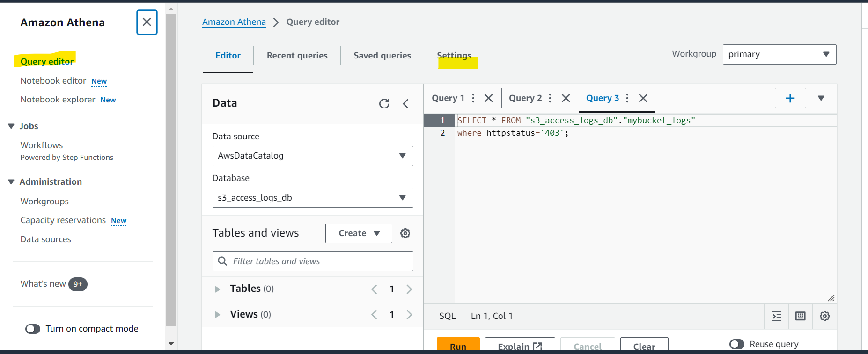Open the Database dropdown
Viewport: 868px width, 354px height.
tap(313, 197)
